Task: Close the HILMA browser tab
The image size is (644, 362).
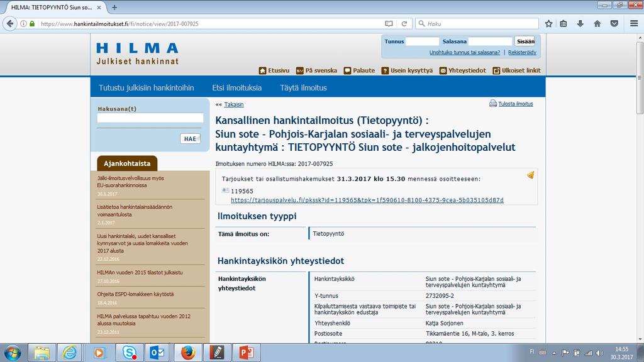Action: [99, 8]
